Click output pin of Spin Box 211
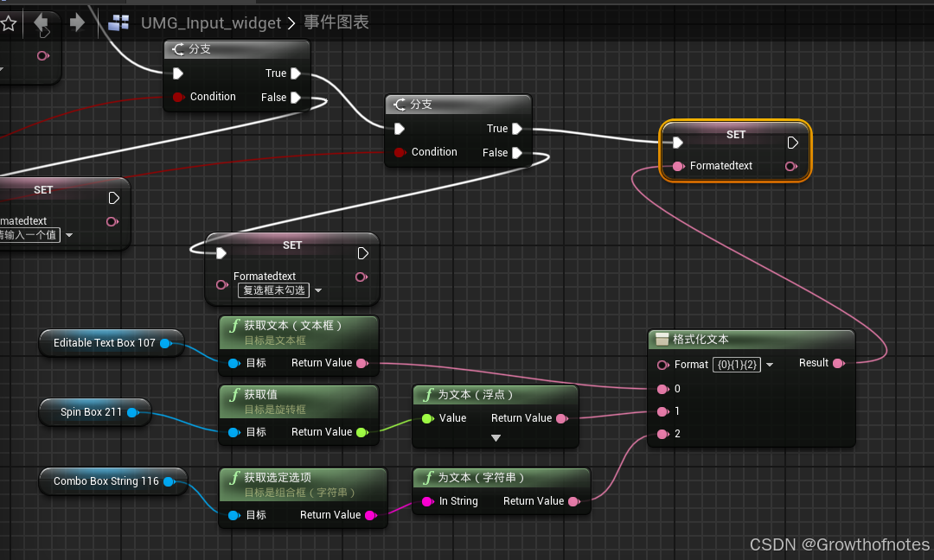The height and width of the screenshot is (560, 934). coord(133,412)
